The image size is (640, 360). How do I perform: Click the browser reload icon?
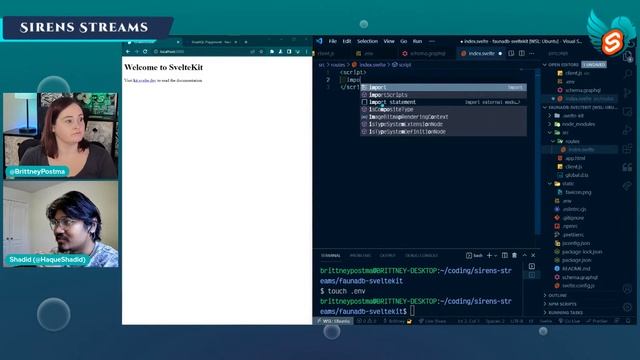145,52
